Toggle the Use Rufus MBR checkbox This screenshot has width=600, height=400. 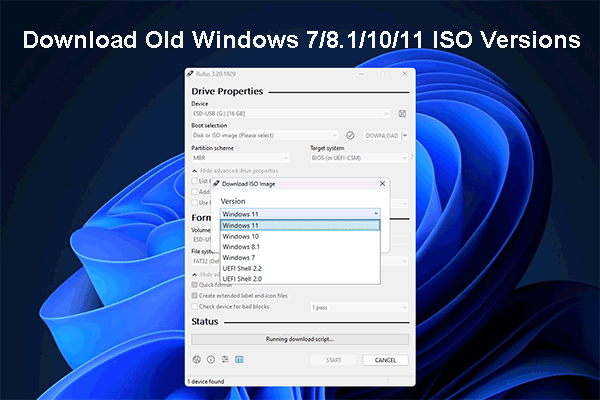195,202
